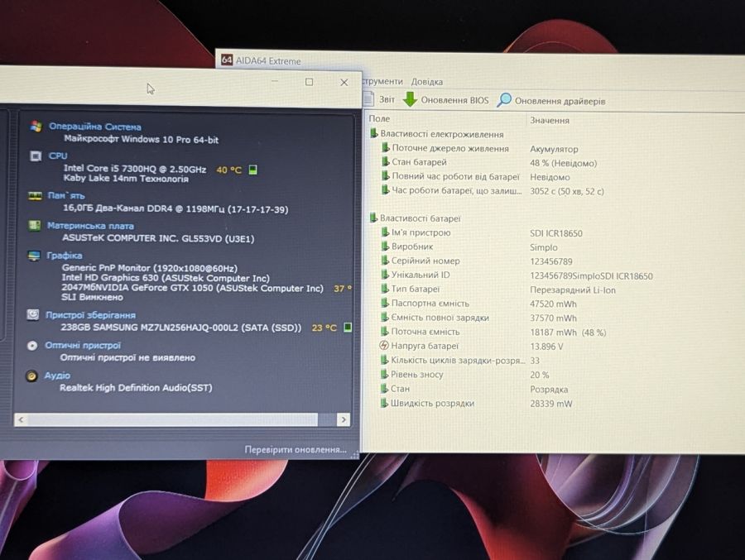745x560 pixels.
Task: Select the charge-discharge cycle count row
Action: pos(460,361)
